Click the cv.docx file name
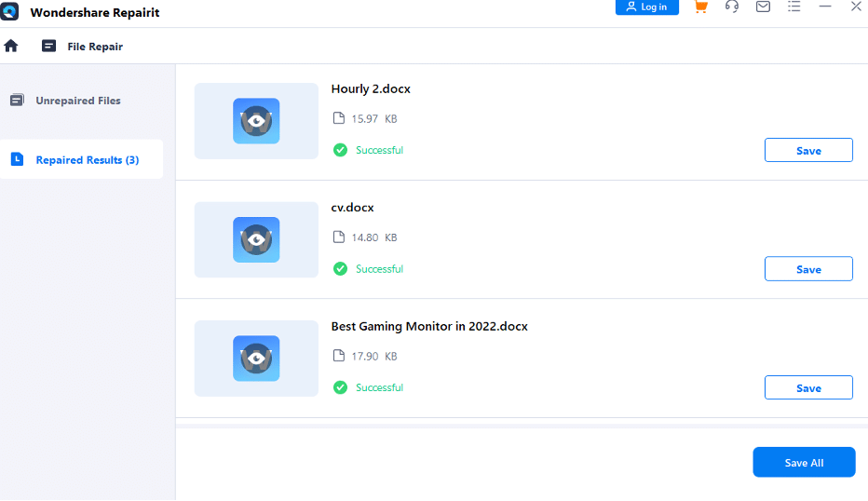Image resolution: width=868 pixels, height=501 pixels. tap(353, 208)
